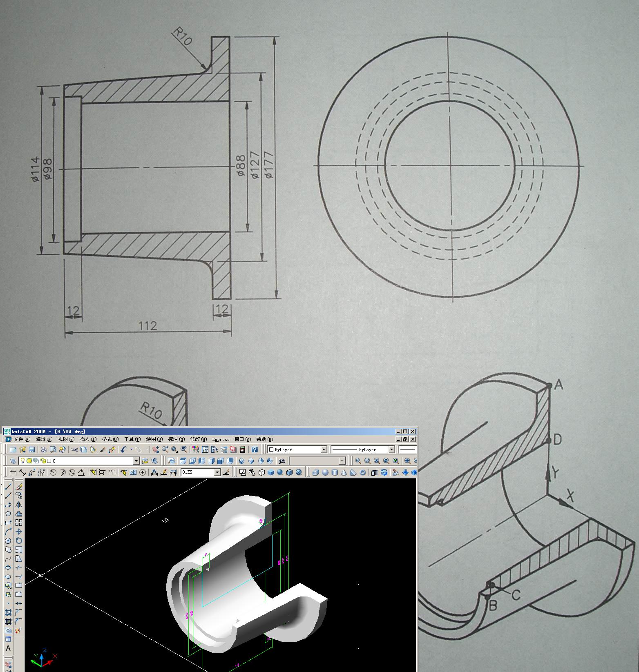Open the 视图(V) menu
Image resolution: width=639 pixels, height=672 pixels.
click(x=66, y=439)
